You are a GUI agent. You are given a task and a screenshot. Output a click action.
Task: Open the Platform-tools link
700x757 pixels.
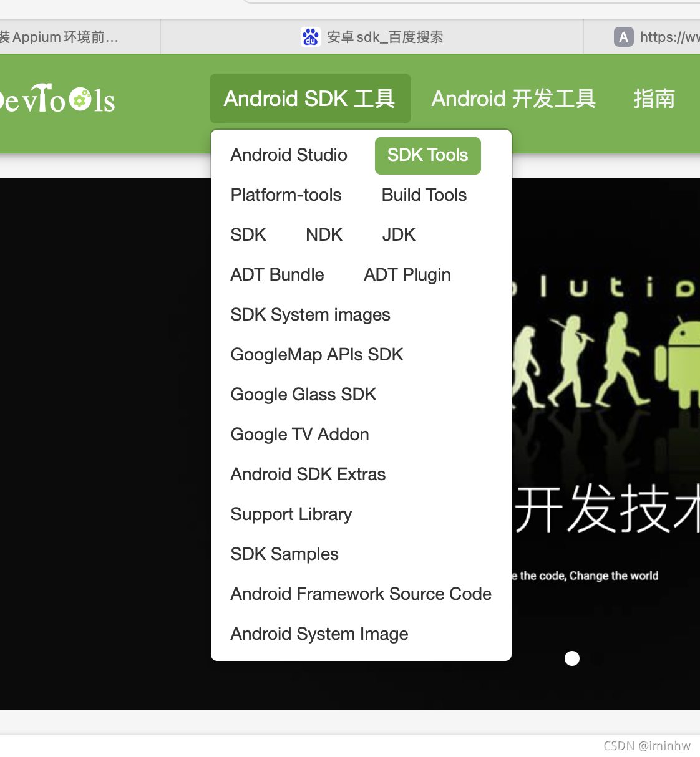(286, 195)
